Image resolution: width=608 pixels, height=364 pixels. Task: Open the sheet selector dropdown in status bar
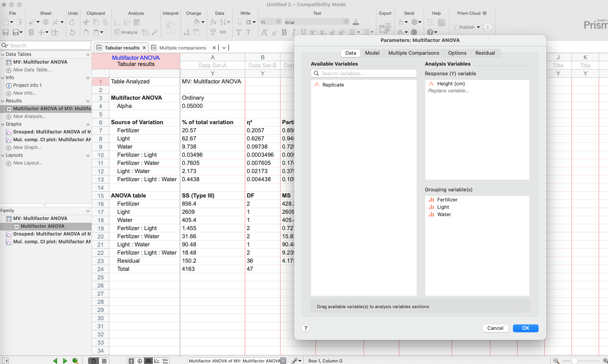(x=283, y=361)
